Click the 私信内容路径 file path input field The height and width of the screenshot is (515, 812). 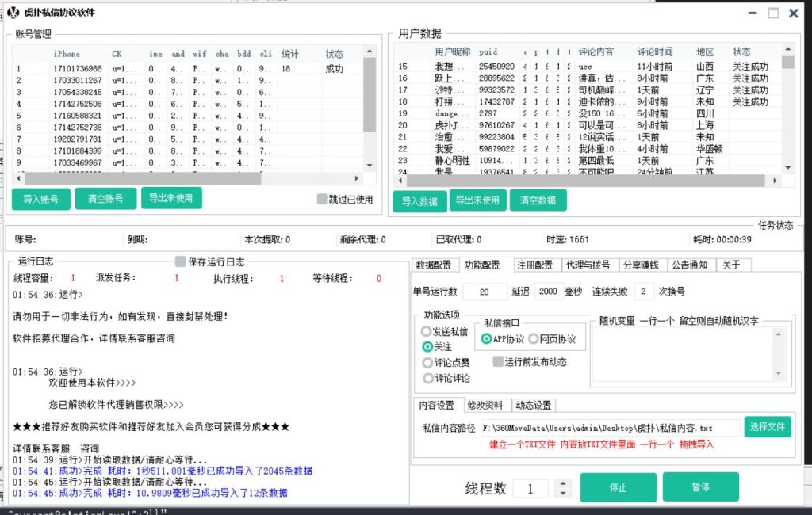pyautogui.click(x=619, y=427)
